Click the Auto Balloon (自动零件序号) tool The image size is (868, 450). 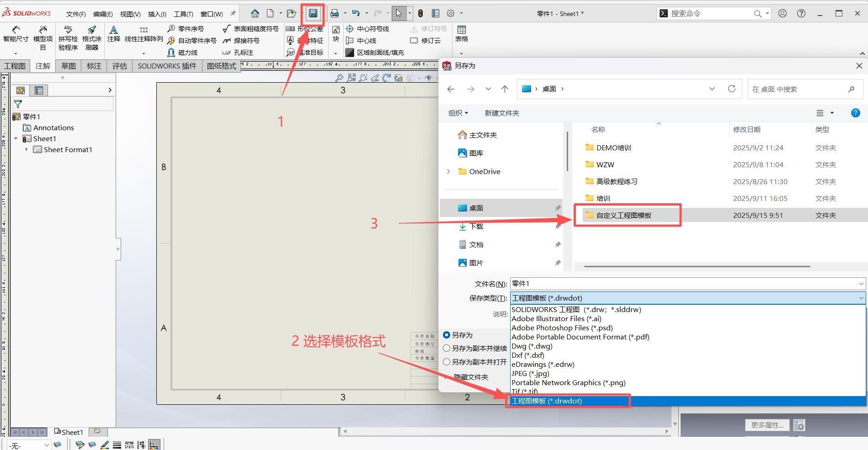tap(192, 40)
